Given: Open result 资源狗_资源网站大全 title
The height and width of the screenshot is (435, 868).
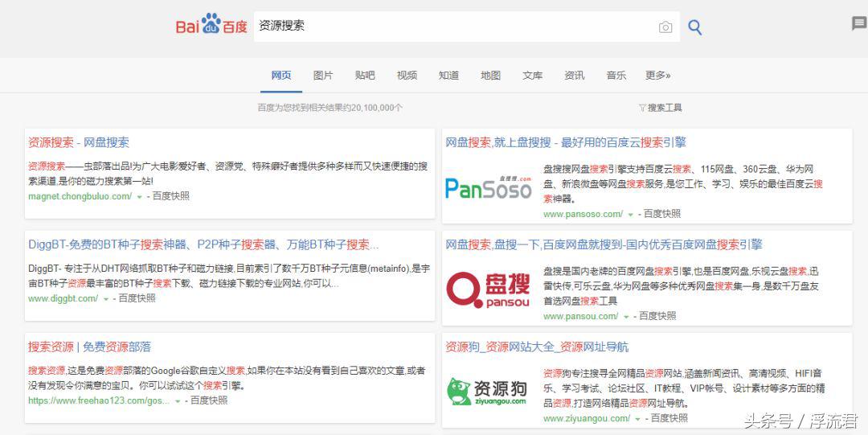Looking at the screenshot, I should point(537,347).
